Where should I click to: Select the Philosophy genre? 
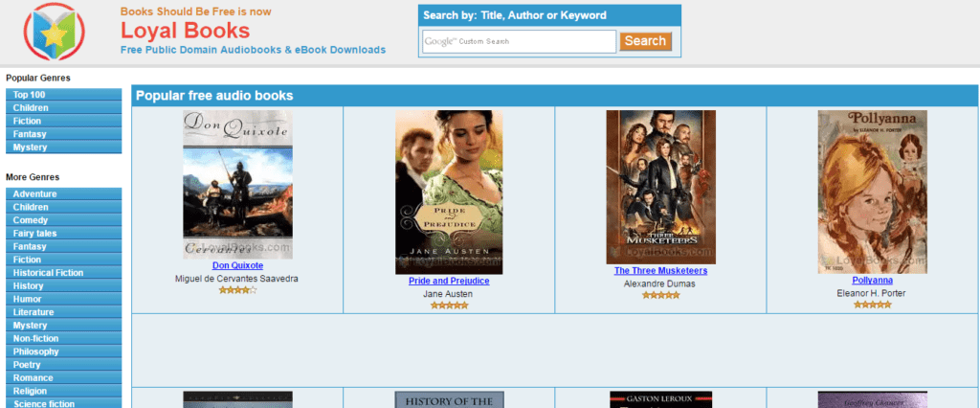click(x=64, y=351)
